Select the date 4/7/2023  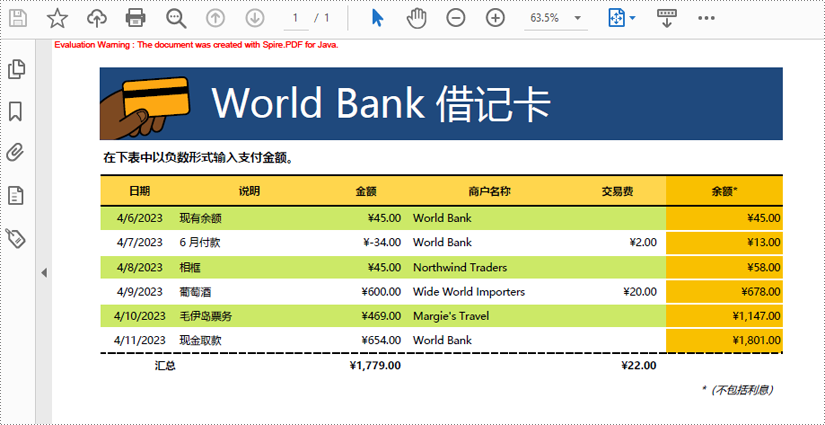click(x=139, y=242)
